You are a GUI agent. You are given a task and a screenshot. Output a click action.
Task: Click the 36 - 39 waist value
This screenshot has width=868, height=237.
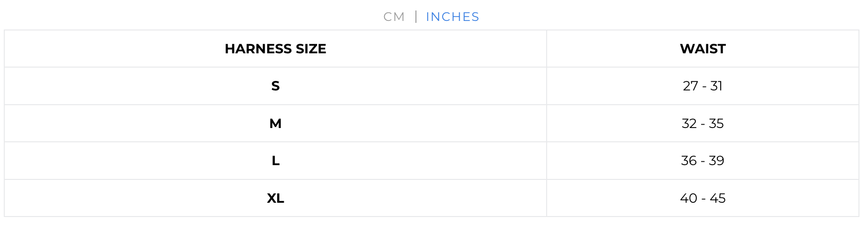coord(703,160)
